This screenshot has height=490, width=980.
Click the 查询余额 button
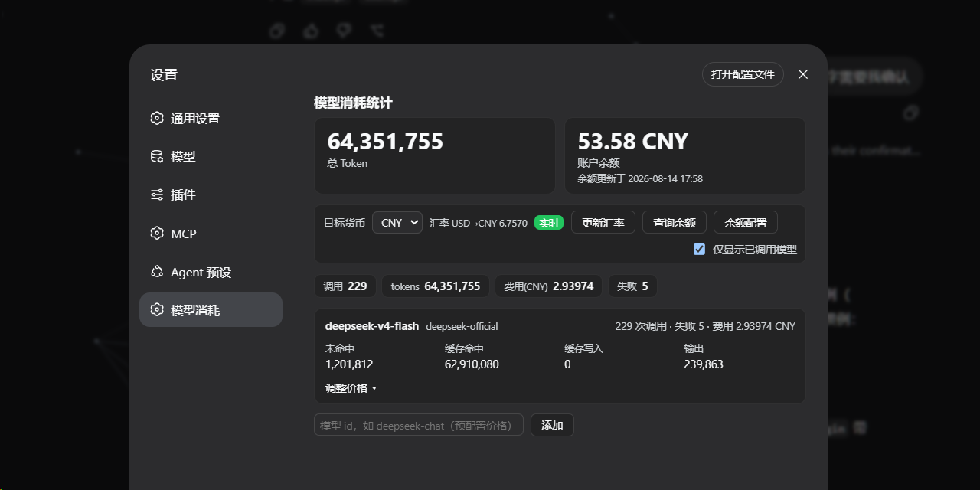click(675, 223)
